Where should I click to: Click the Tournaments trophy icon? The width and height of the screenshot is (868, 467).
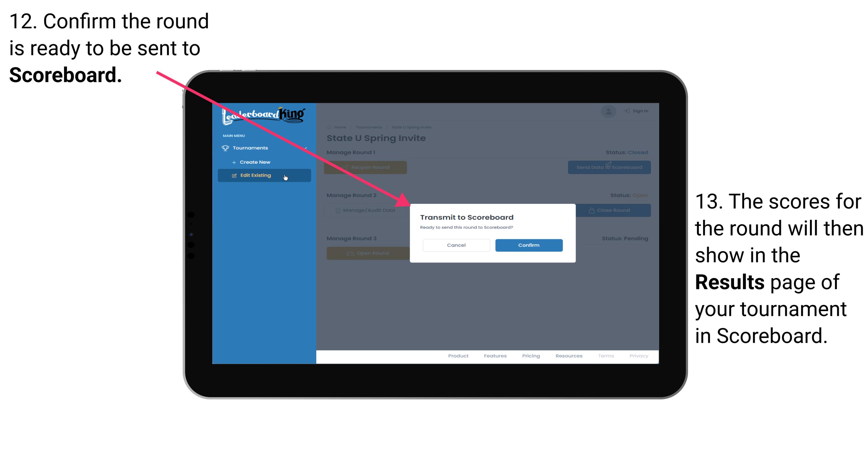[224, 148]
